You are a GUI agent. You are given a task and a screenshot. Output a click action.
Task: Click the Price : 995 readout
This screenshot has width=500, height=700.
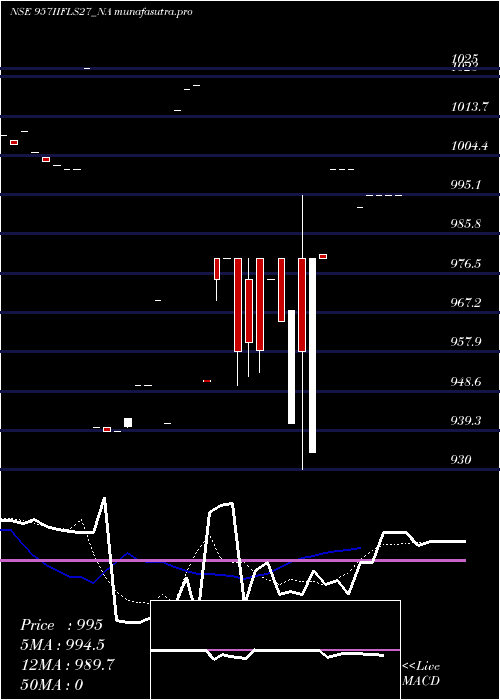(62, 625)
